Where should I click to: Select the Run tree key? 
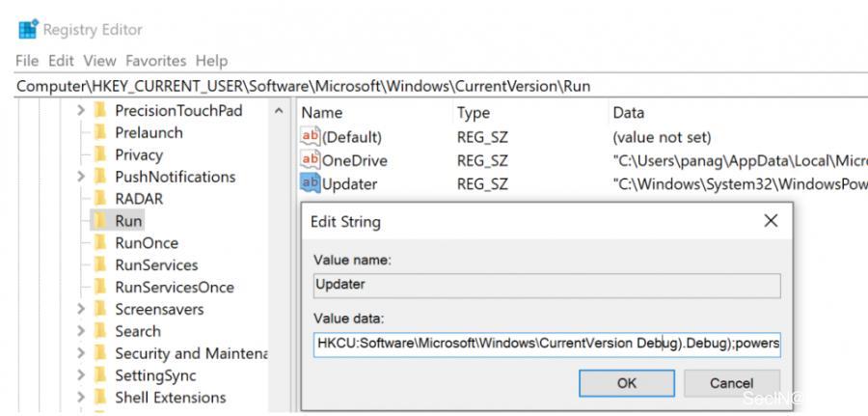[x=128, y=221]
